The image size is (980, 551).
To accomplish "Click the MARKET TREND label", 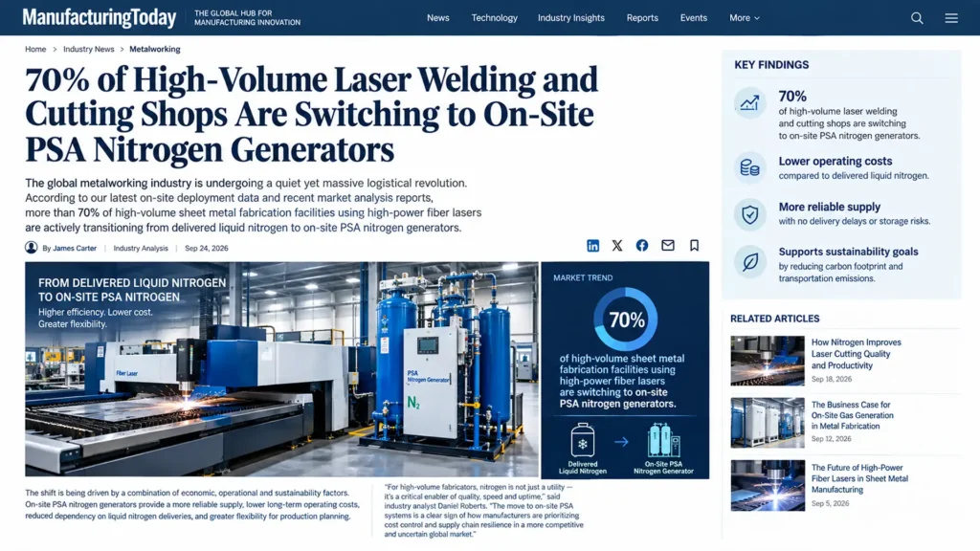I will click(x=583, y=277).
